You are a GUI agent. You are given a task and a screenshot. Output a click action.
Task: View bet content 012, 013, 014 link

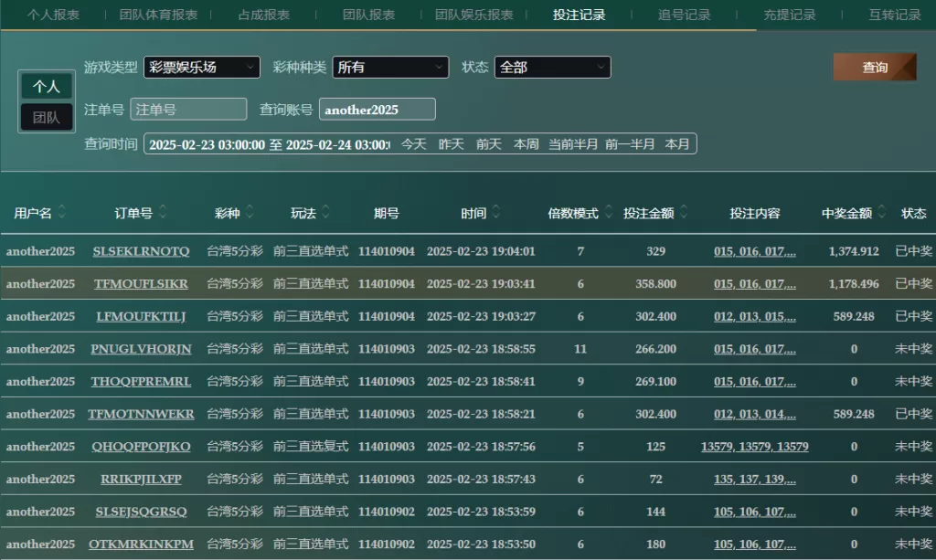point(754,414)
